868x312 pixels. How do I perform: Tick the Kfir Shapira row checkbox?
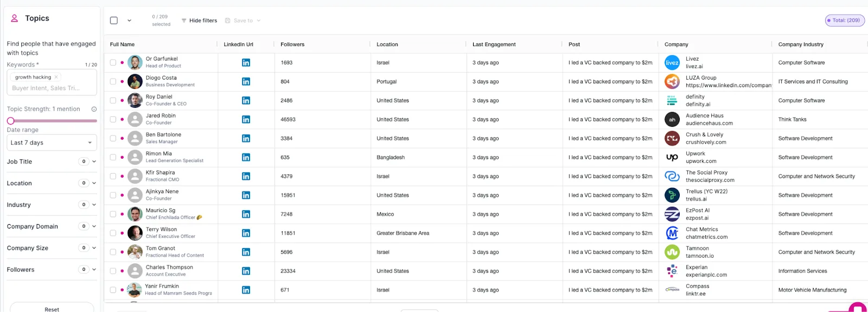coord(113,177)
